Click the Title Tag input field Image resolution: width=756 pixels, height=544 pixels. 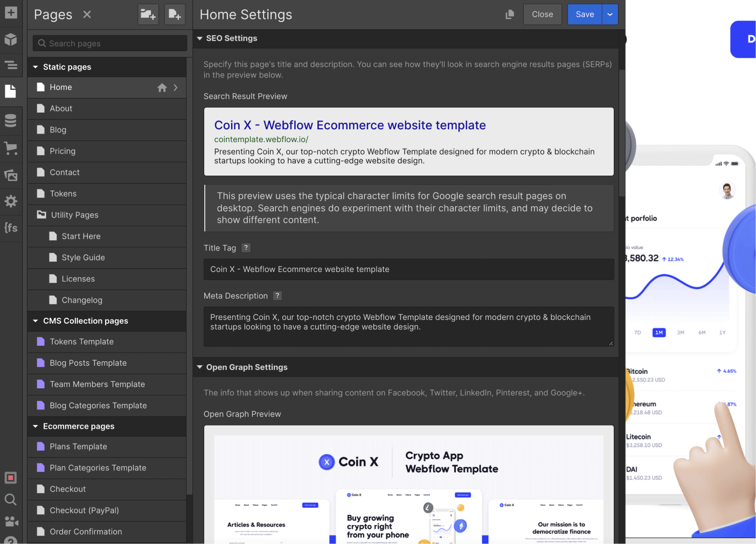[x=409, y=269]
